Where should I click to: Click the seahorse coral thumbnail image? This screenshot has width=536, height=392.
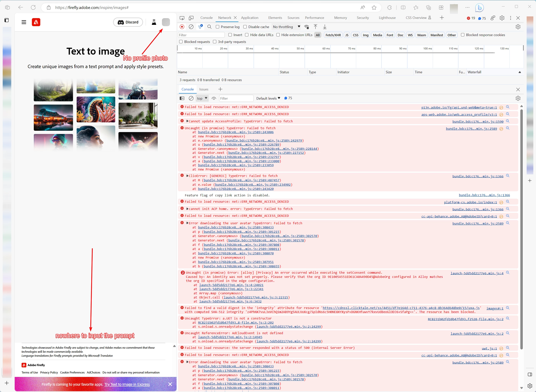click(96, 109)
